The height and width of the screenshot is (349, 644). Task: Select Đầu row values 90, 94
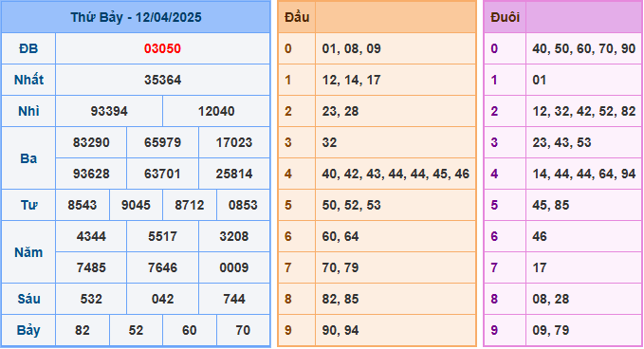(340, 330)
